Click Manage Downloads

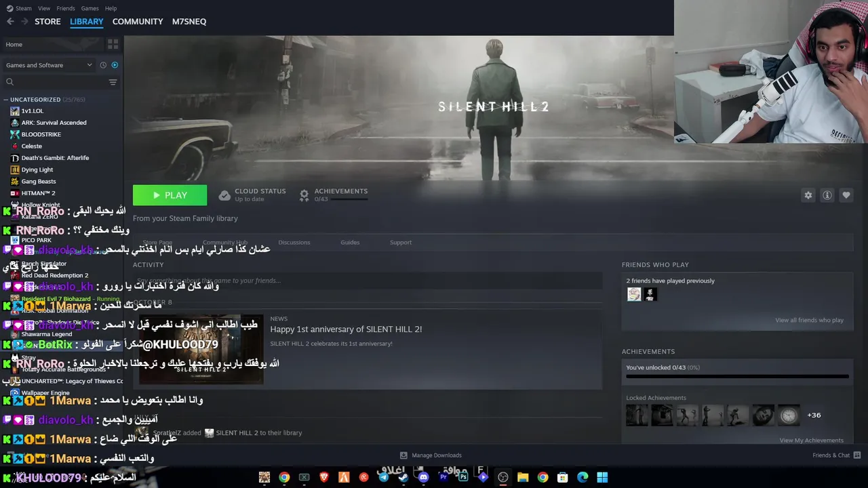click(x=437, y=455)
